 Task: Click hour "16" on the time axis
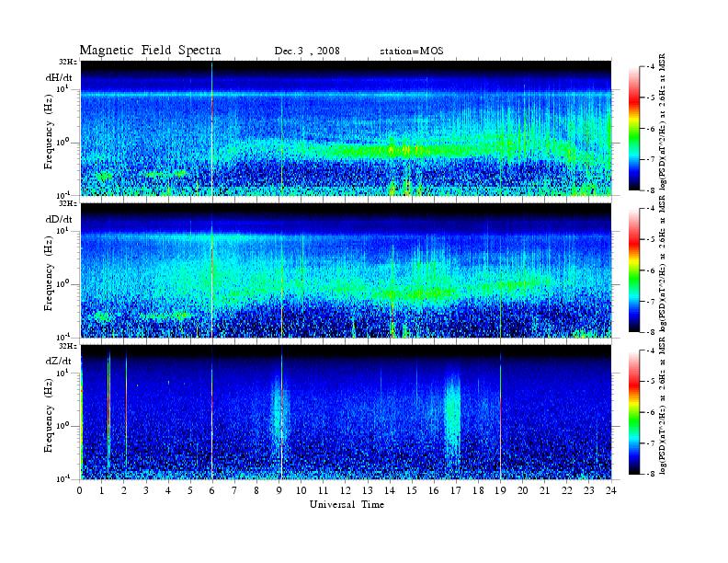pos(434,490)
